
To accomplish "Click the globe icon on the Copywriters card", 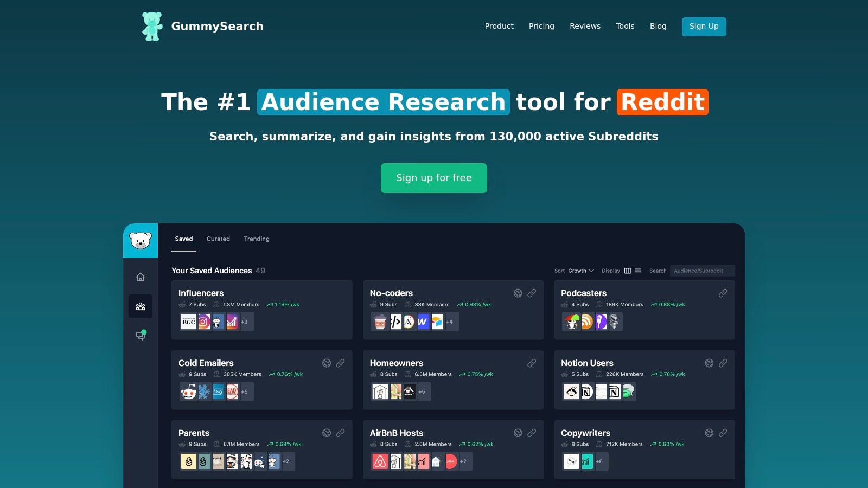I will pyautogui.click(x=709, y=433).
